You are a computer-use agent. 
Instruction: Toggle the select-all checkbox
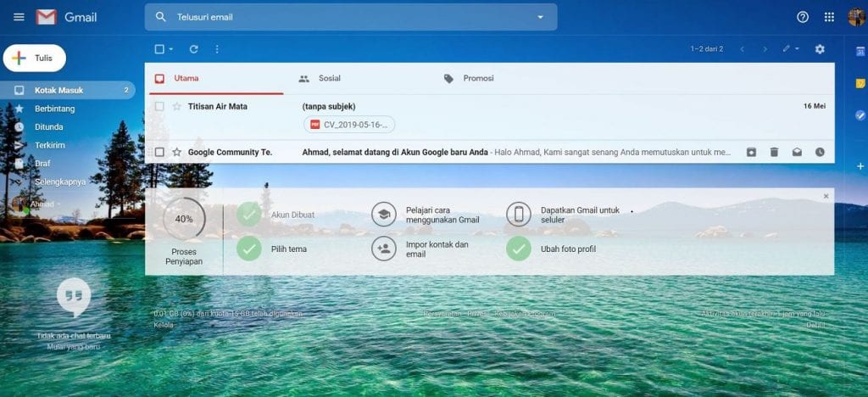(159, 49)
